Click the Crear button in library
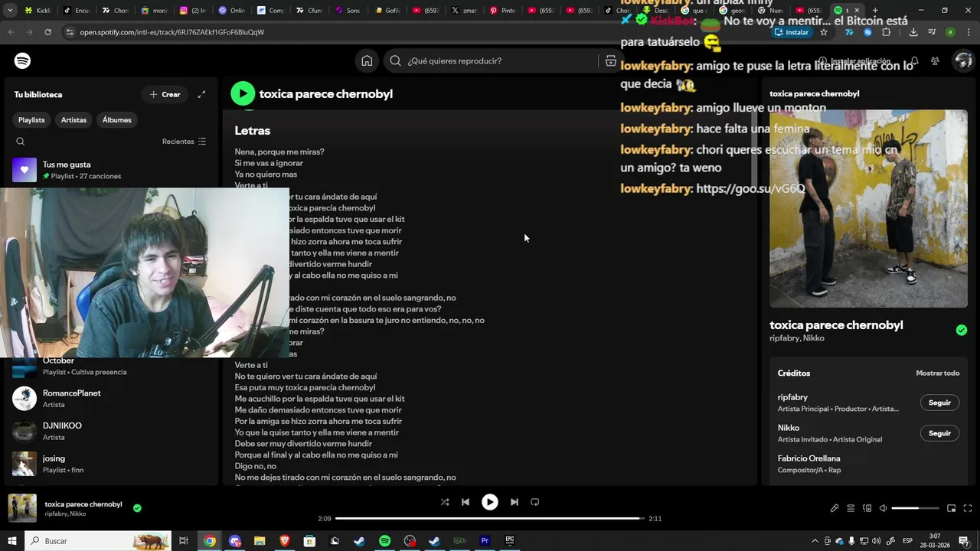980x551 pixels. tap(165, 94)
